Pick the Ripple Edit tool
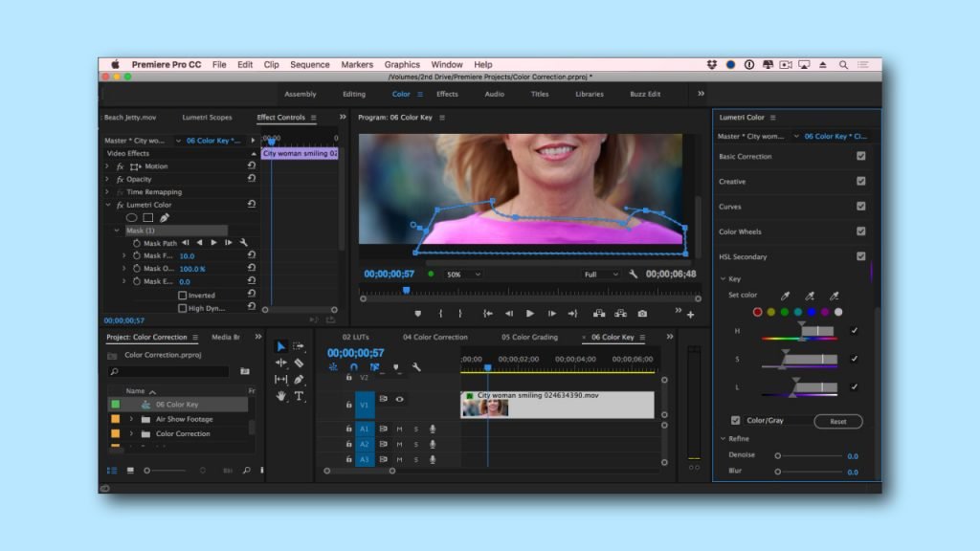The width and height of the screenshot is (980, 551). coord(280,363)
